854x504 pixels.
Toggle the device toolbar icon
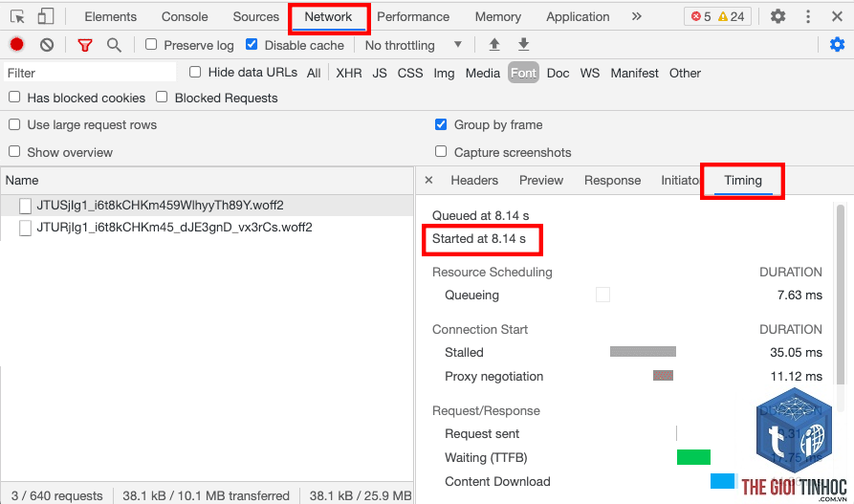(x=46, y=16)
